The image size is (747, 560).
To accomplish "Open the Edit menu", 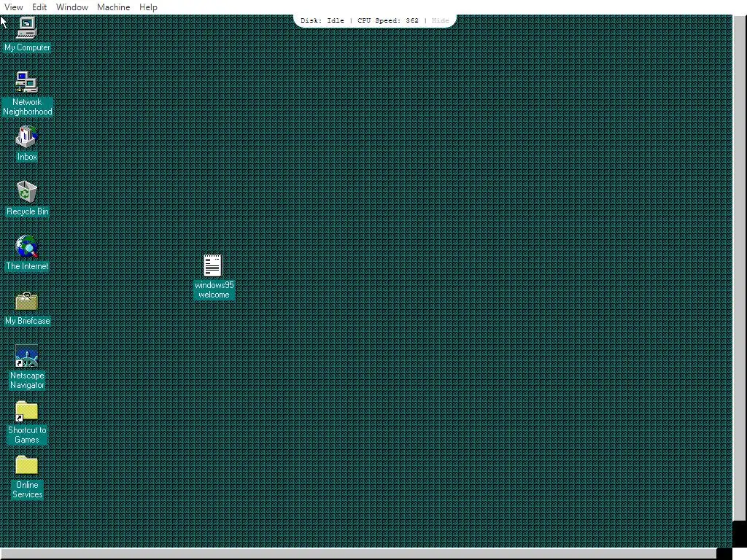I will pyautogui.click(x=39, y=7).
